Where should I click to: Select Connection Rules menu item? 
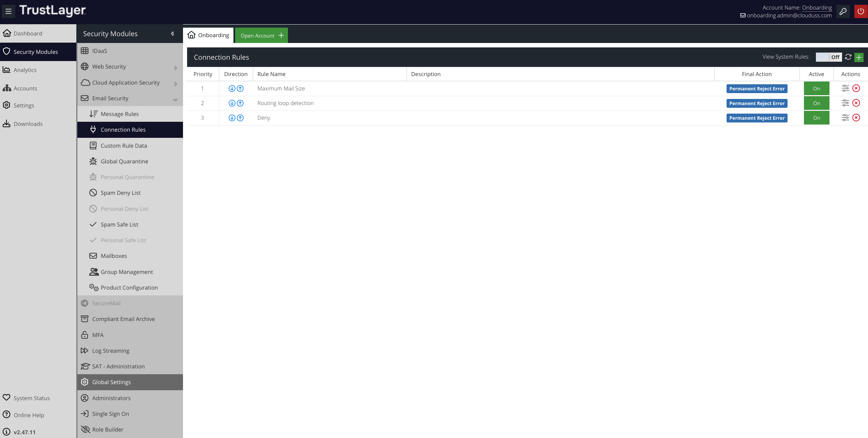pyautogui.click(x=130, y=130)
